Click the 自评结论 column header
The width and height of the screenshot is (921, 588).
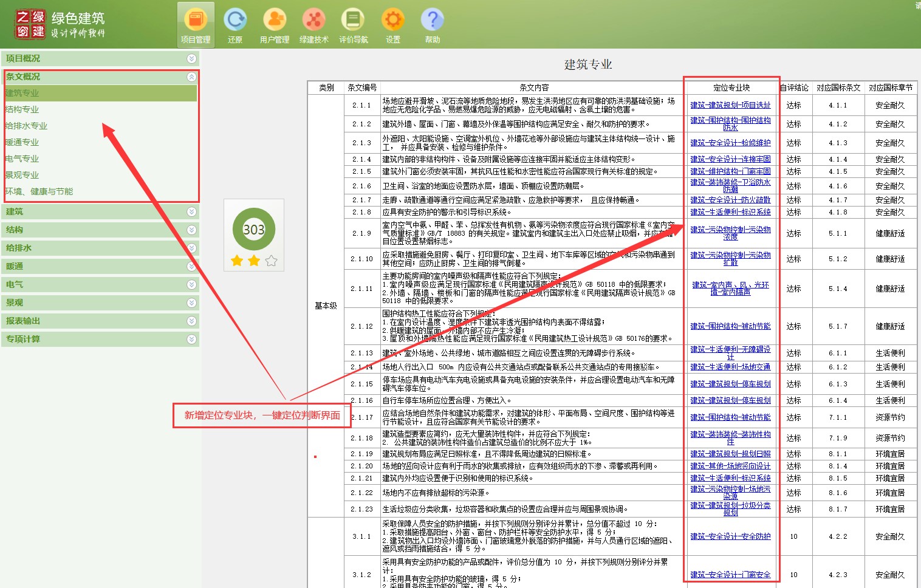tap(793, 87)
